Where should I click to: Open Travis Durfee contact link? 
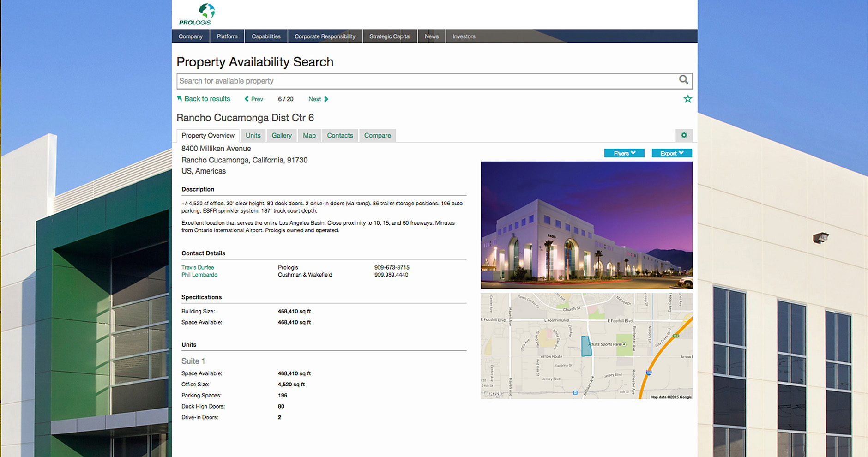click(x=198, y=267)
